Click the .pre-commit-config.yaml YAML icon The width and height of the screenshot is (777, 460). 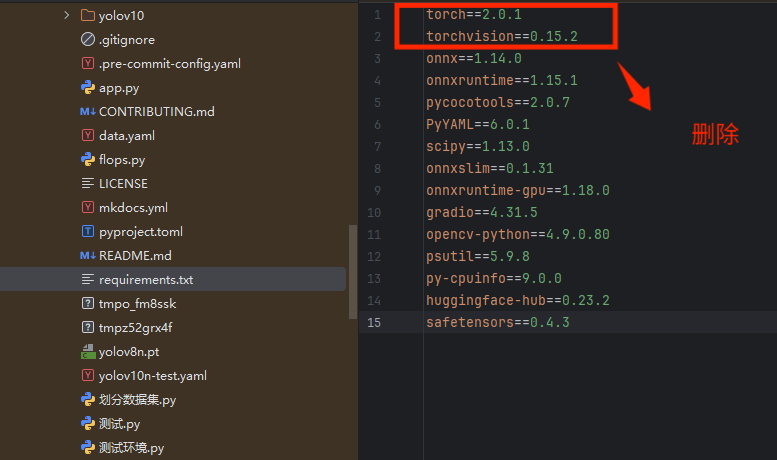point(88,63)
